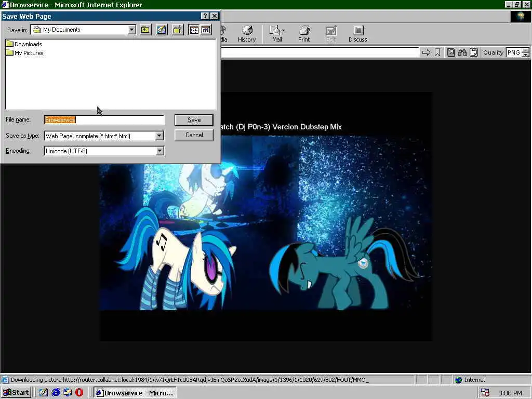Click the IE globe logo throbber
The image size is (532, 399).
click(521, 16)
